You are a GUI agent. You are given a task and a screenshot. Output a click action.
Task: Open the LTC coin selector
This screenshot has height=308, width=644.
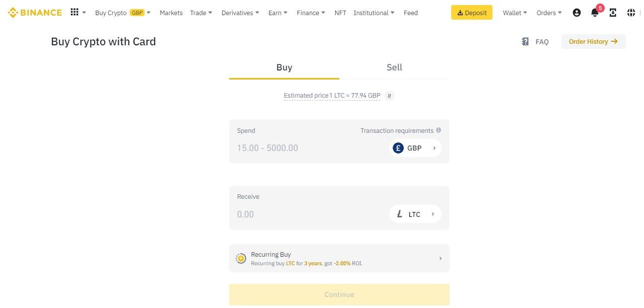415,214
